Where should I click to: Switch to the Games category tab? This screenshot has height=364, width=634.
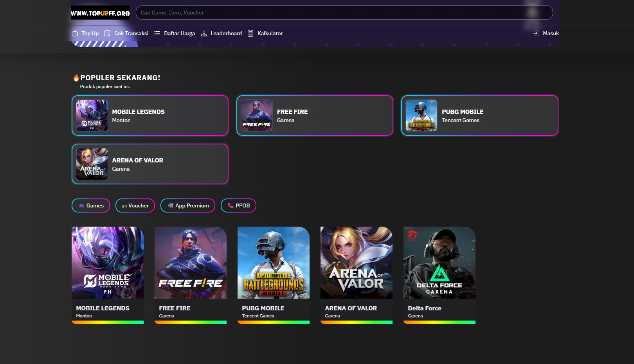point(91,205)
